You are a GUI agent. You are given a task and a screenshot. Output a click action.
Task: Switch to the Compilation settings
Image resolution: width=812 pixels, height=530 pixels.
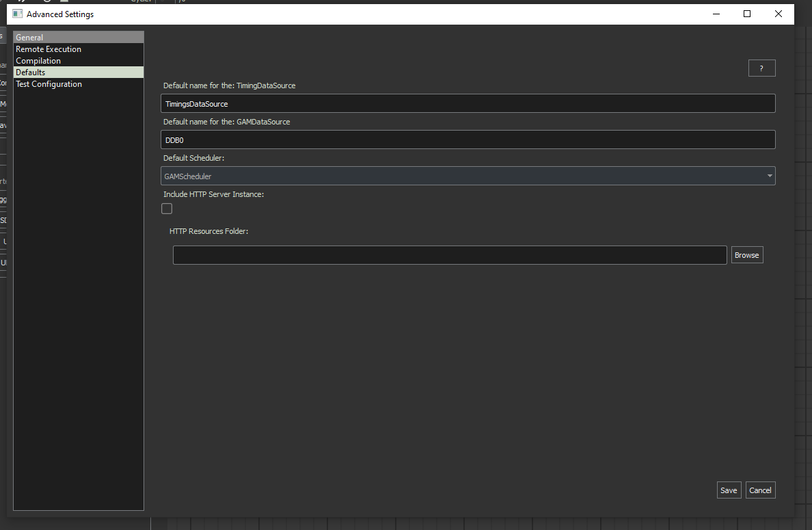click(38, 61)
